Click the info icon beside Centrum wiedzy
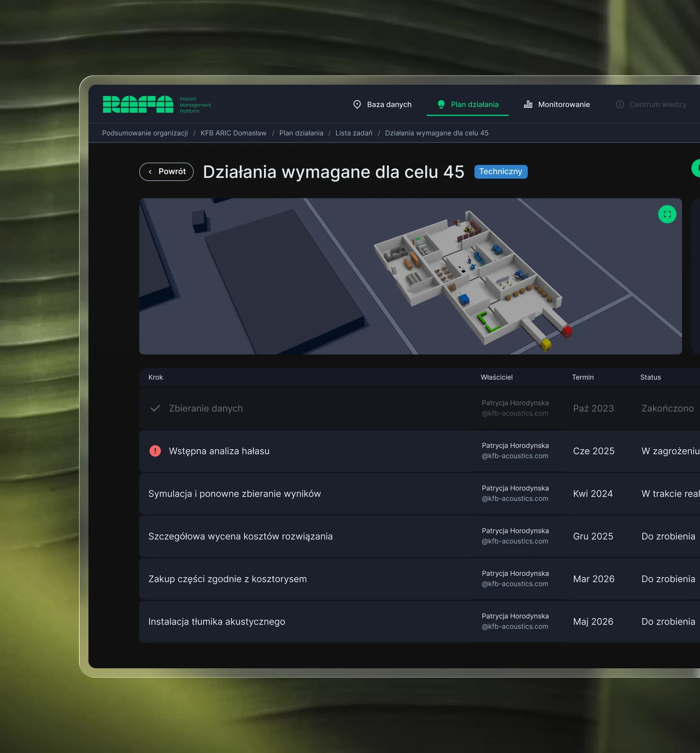 [619, 104]
